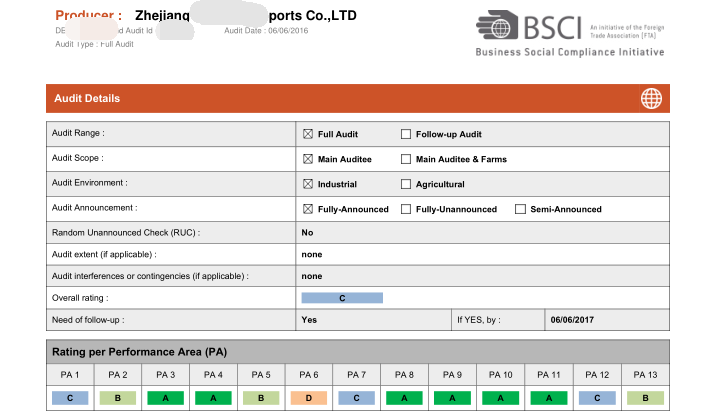
Task: Click the 'Audit Environment :' label
Action: 90,183
